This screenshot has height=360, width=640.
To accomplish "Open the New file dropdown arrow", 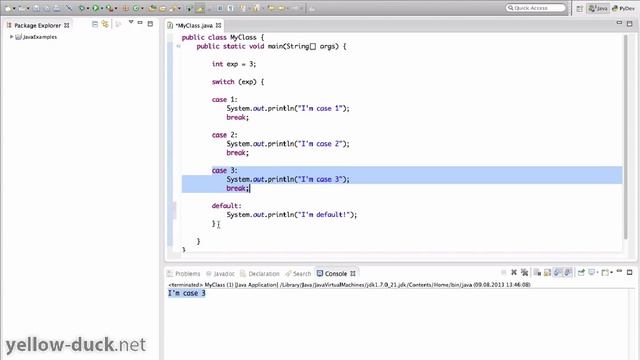I will [14, 8].
